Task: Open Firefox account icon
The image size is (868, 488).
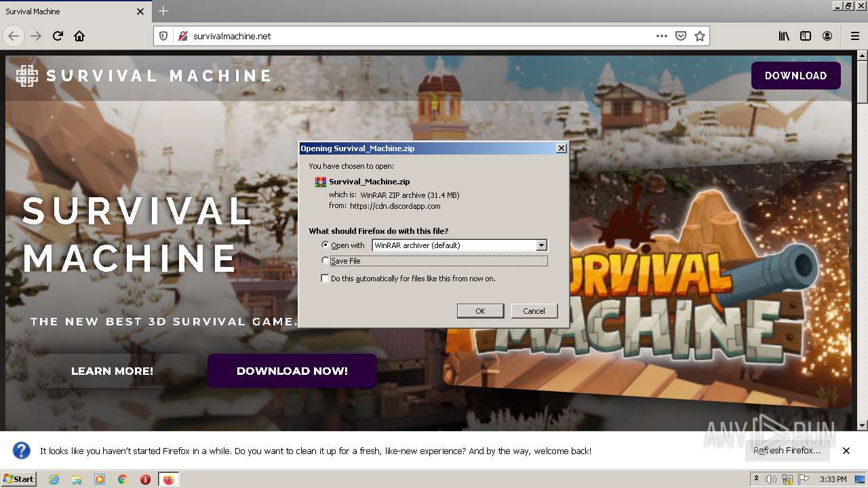Action: point(827,36)
